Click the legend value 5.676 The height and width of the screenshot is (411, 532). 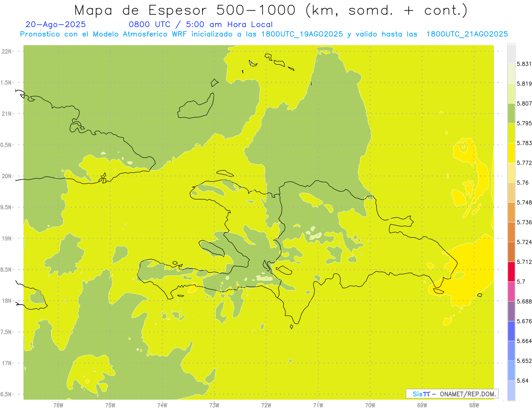tap(524, 321)
